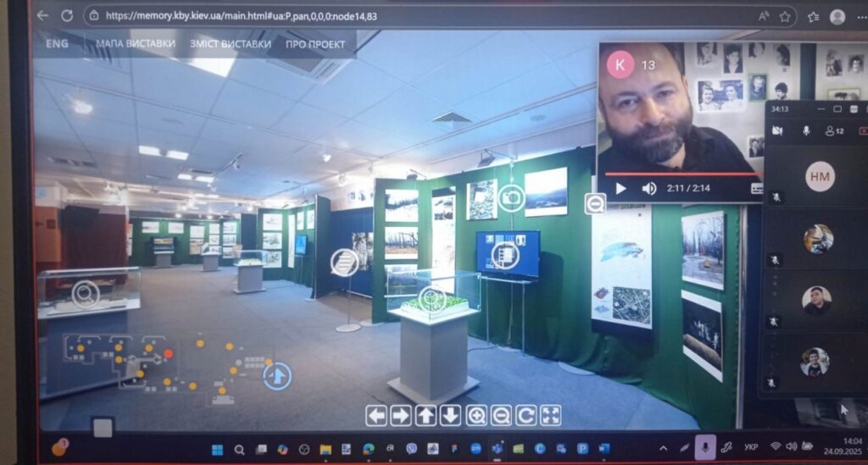Image resolution: width=868 pixels, height=465 pixels.
Task: Start auto-rotation with the circular arrow icon
Action: click(x=526, y=415)
